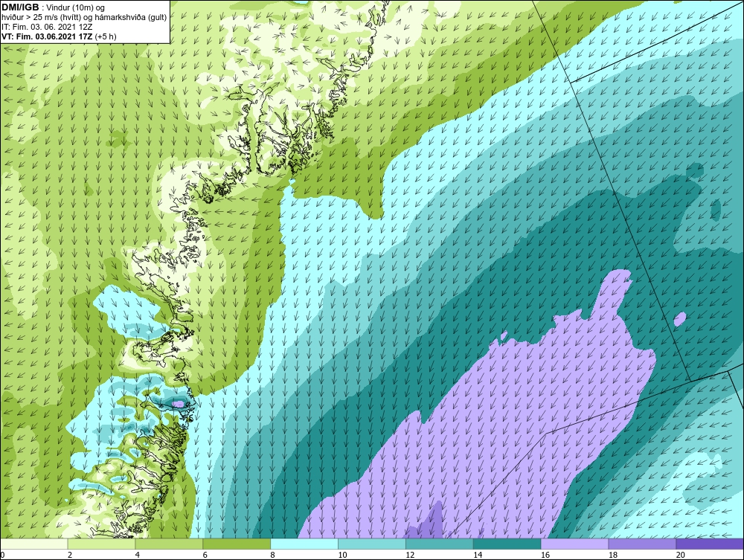Click the 16–18 m/s lavender legend swatch
Screen dimensions: 744x560
(574, 544)
